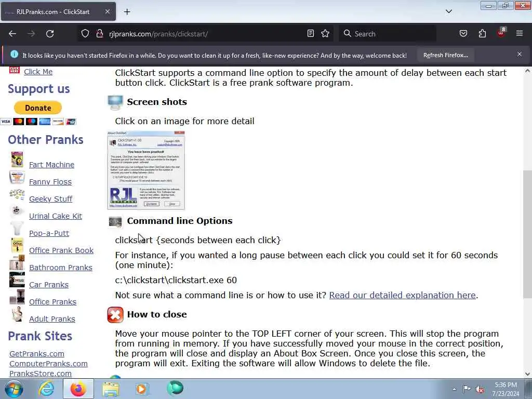Click the Car Pranks image
Viewport: 532px width, 399px height.
tap(17, 280)
